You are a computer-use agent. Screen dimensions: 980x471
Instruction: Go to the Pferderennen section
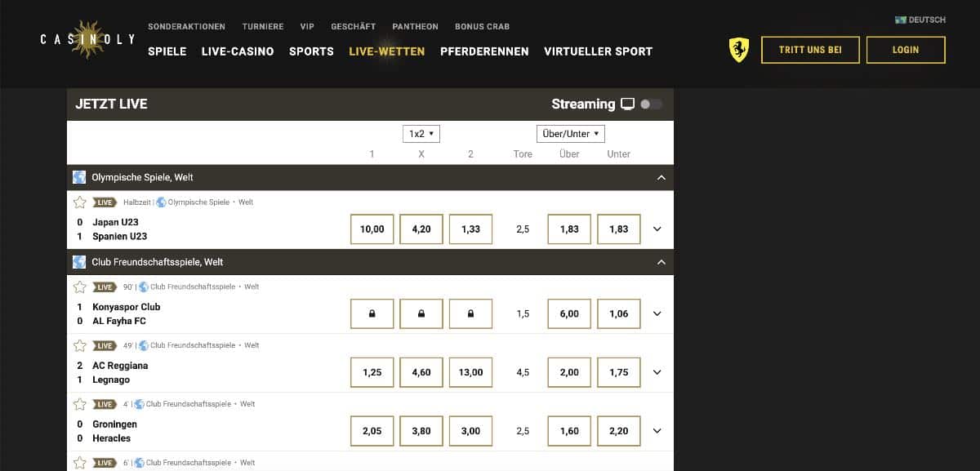pyautogui.click(x=484, y=51)
